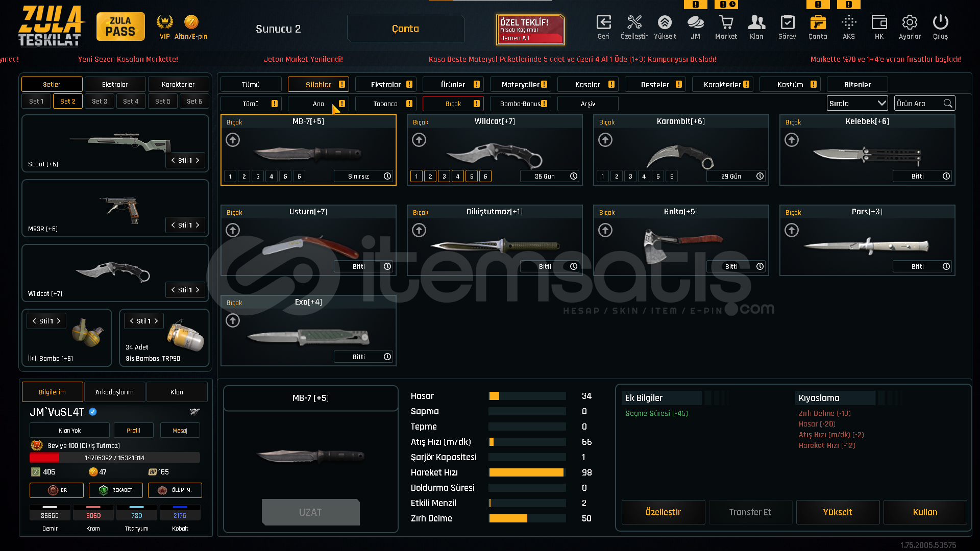The height and width of the screenshot is (551, 980).
Task: Click the search magnifier icon
Action: [x=948, y=103]
